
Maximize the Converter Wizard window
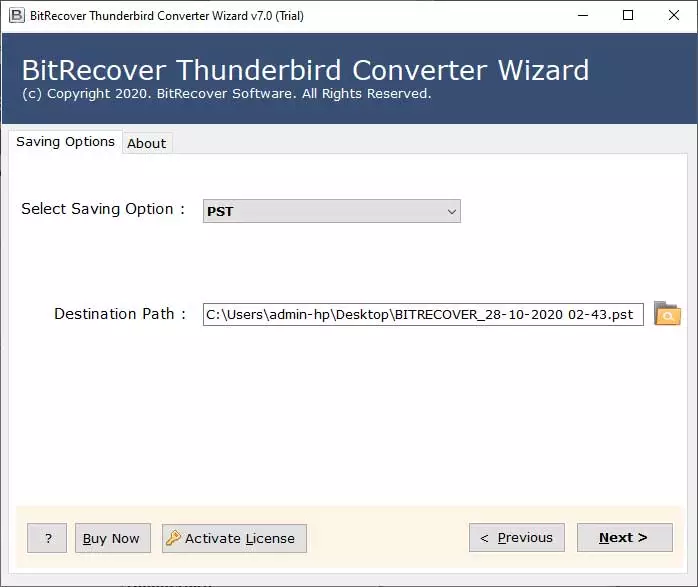(627, 15)
